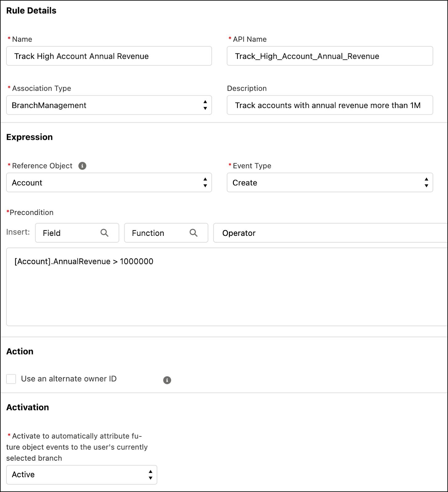The width and height of the screenshot is (448, 492).
Task: Click the alternate owner ID info icon
Action: point(167,380)
